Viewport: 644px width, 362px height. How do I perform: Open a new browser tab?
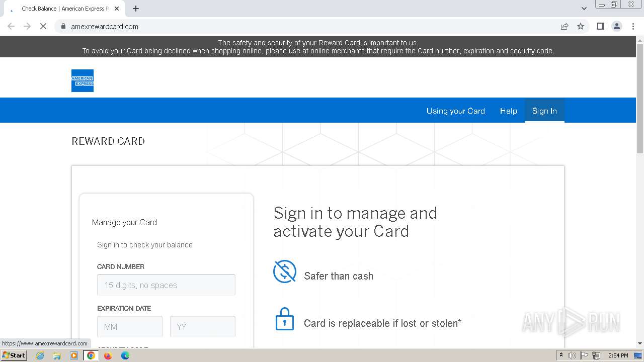(x=136, y=9)
